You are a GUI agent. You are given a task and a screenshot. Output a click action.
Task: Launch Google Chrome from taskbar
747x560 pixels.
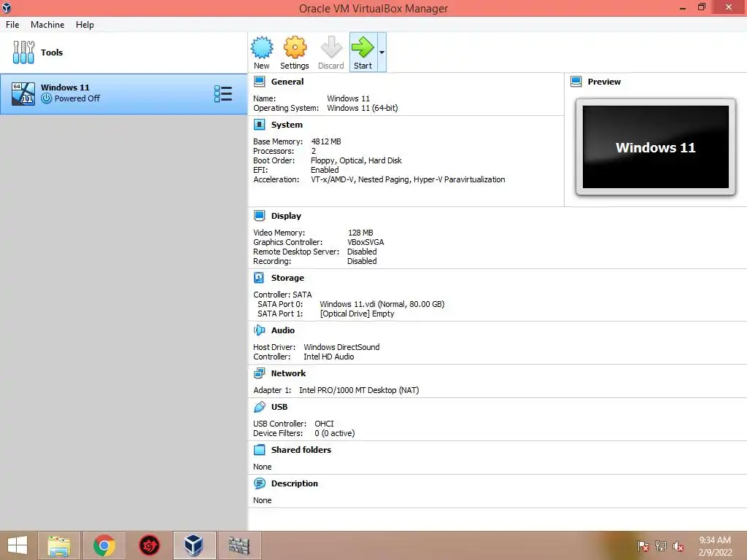[x=104, y=545]
